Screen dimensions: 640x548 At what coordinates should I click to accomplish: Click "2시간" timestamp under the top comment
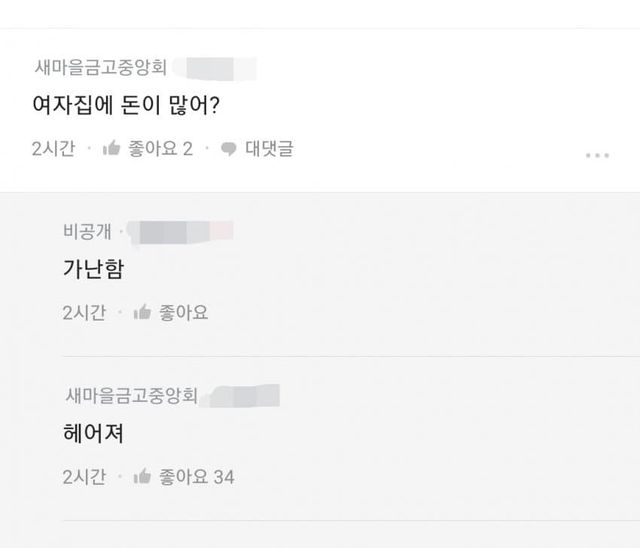tap(53, 149)
